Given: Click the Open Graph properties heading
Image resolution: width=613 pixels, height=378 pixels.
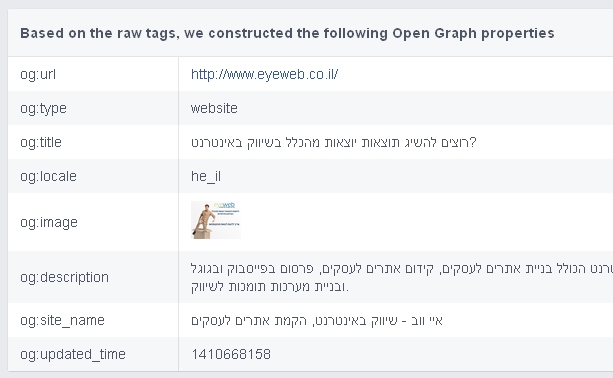Looking at the screenshot, I should pos(287,33).
